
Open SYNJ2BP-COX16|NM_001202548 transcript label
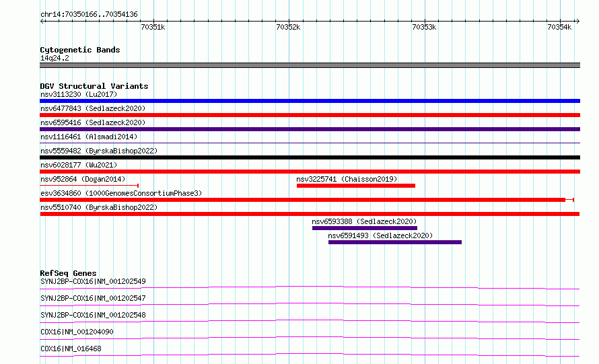point(93,315)
